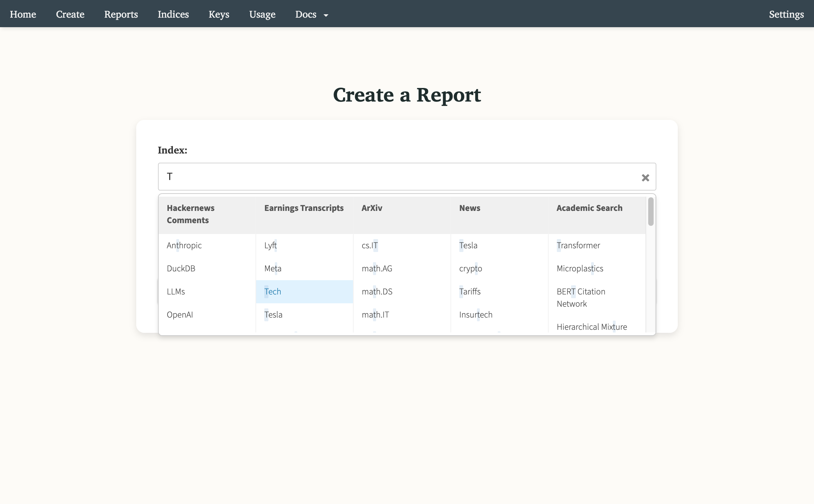Select the Tariffs index under News
The height and width of the screenshot is (504, 814).
(470, 291)
